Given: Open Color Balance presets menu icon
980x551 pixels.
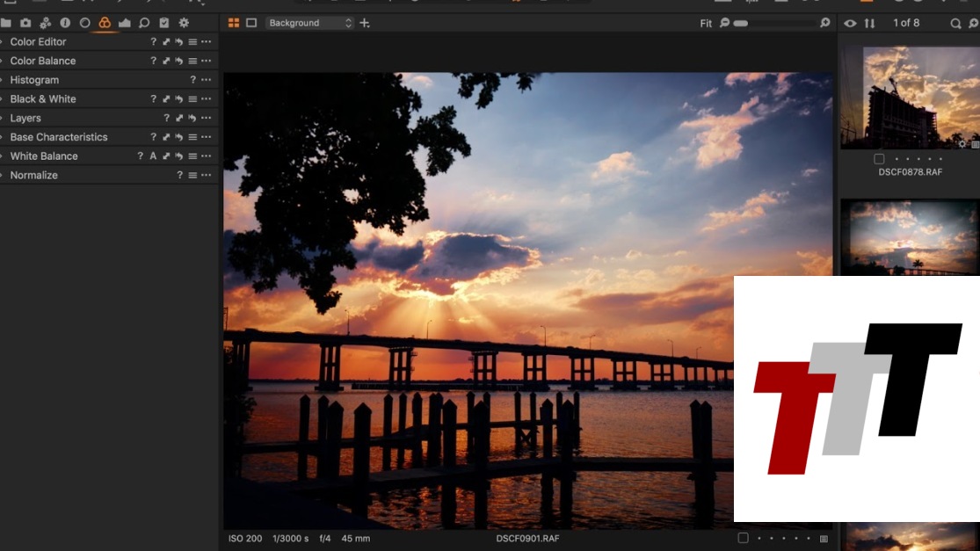Looking at the screenshot, I should pyautogui.click(x=192, y=62).
